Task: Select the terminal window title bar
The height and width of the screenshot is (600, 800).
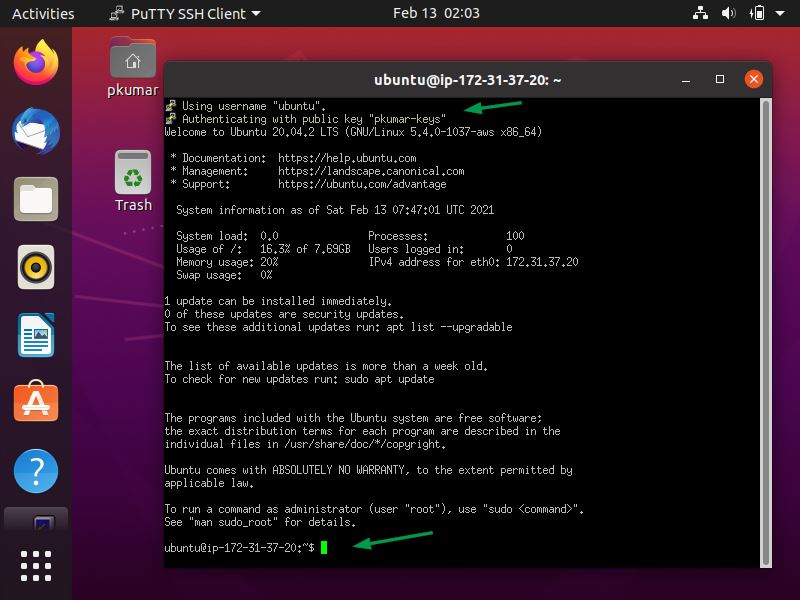Action: [x=463, y=80]
